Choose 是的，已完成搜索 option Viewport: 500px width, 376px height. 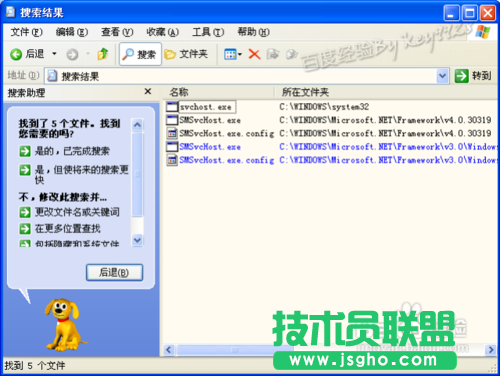72,151
